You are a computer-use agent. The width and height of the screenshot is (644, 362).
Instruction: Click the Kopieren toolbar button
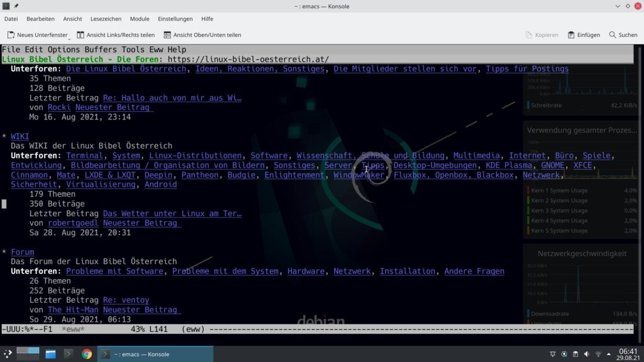point(541,35)
